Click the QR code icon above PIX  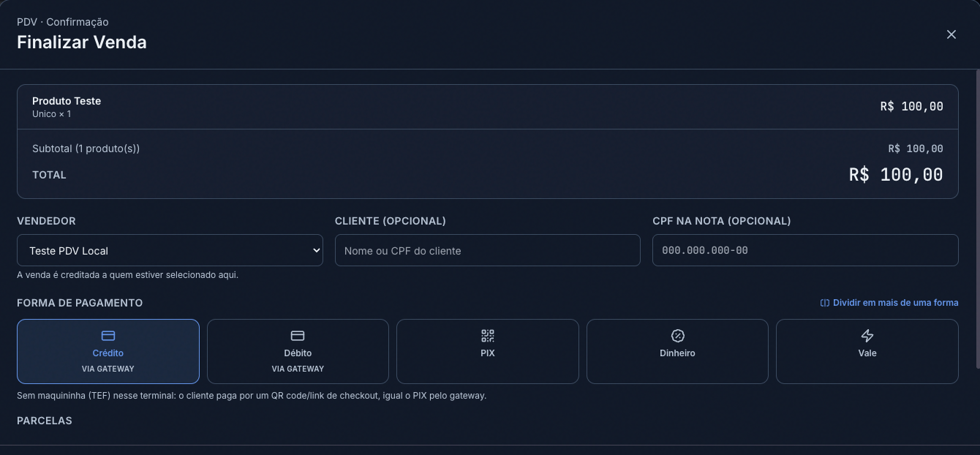coord(488,336)
